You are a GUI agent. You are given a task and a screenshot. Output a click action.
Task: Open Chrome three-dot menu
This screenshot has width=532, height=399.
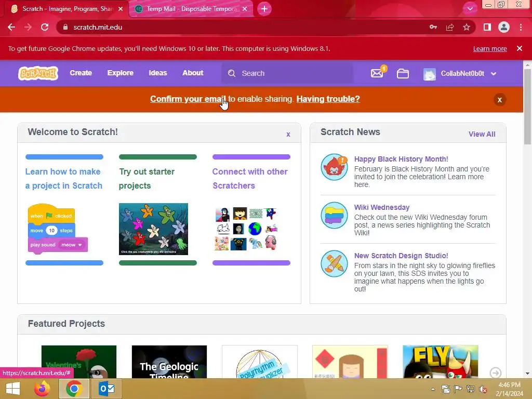point(521,27)
